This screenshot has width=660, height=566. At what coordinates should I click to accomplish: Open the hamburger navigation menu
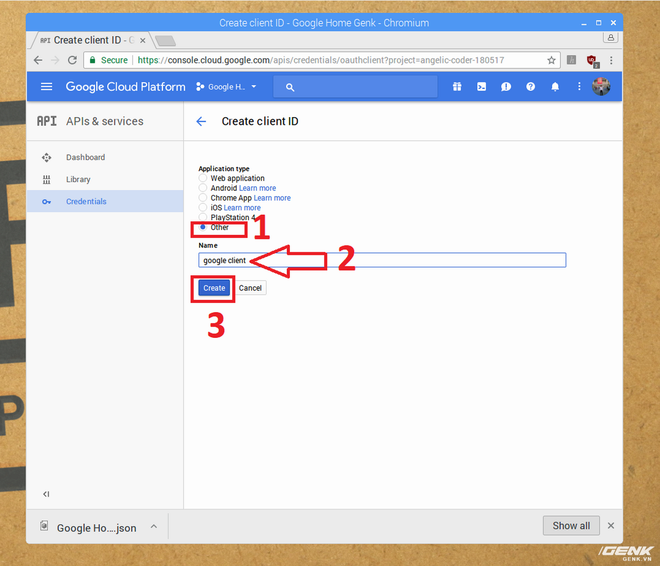pyautogui.click(x=46, y=87)
